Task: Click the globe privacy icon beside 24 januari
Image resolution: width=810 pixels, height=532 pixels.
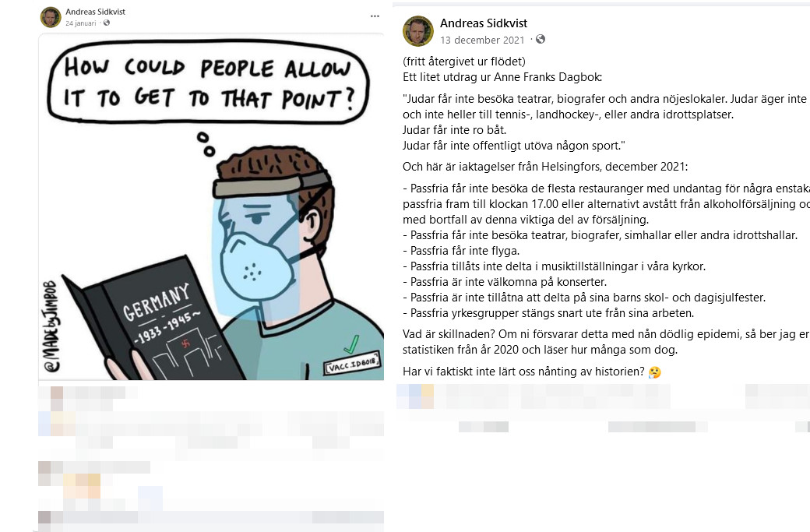Action: point(107,23)
